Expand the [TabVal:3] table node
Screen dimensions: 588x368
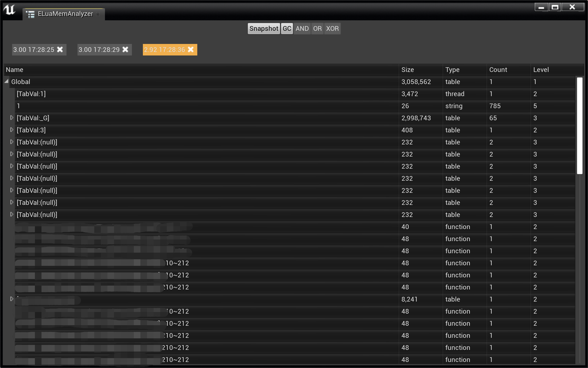click(12, 130)
